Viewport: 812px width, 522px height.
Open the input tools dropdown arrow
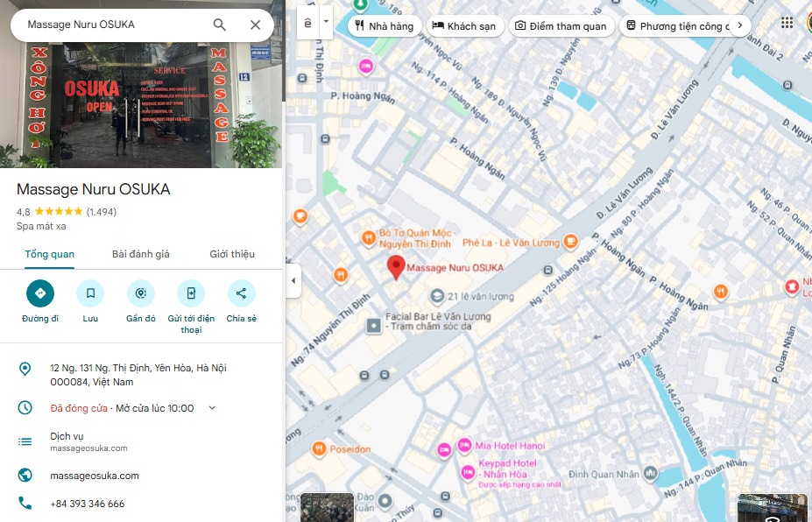coord(326,22)
